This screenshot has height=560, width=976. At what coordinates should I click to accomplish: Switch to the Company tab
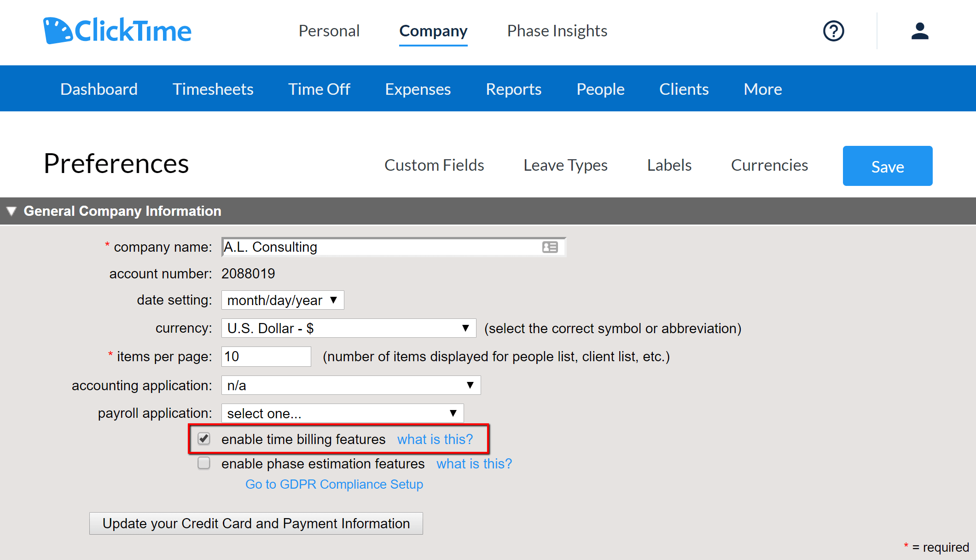tap(433, 31)
